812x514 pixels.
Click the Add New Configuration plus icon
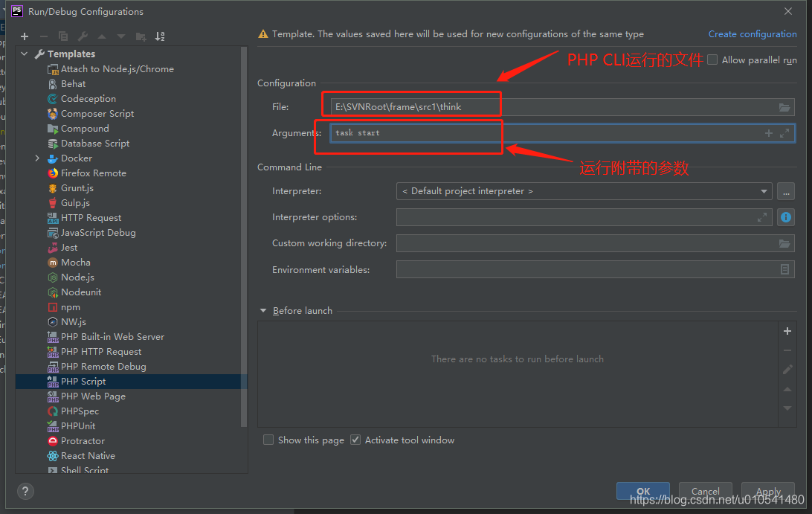[25, 36]
